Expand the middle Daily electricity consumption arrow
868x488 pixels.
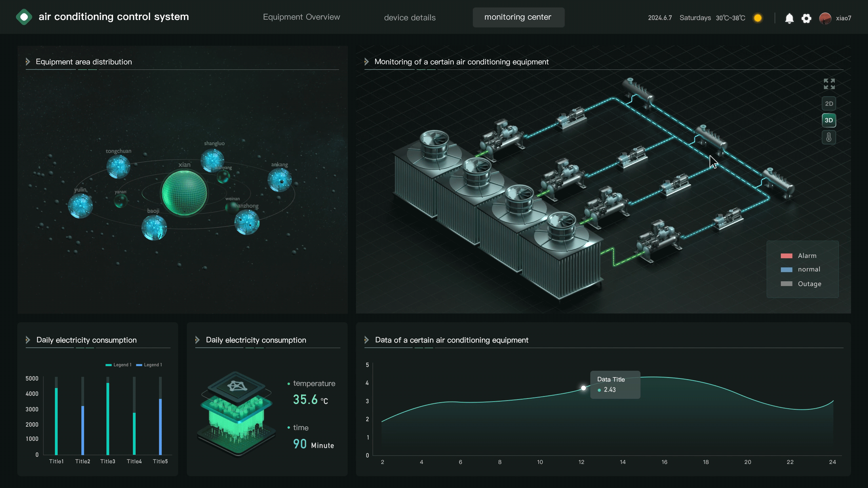[x=198, y=340]
